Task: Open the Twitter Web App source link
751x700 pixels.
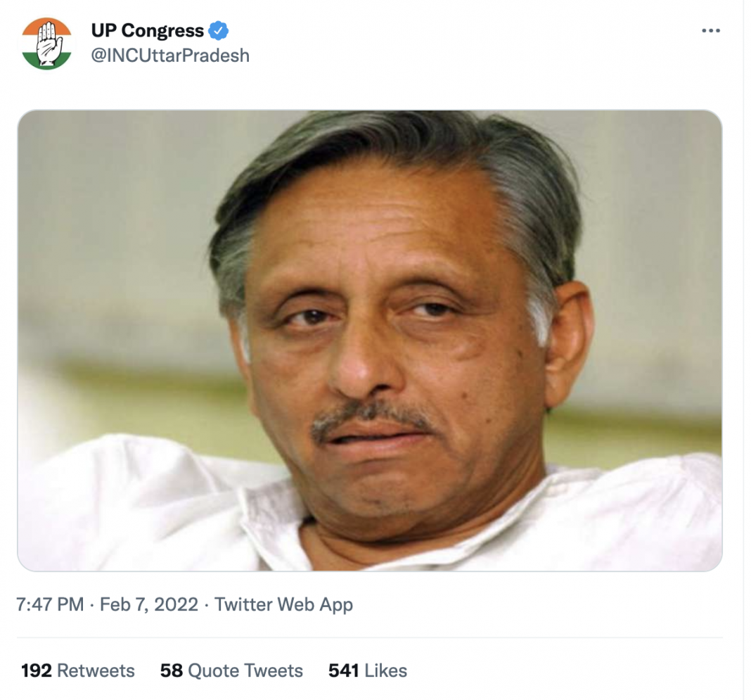Action: [x=283, y=604]
